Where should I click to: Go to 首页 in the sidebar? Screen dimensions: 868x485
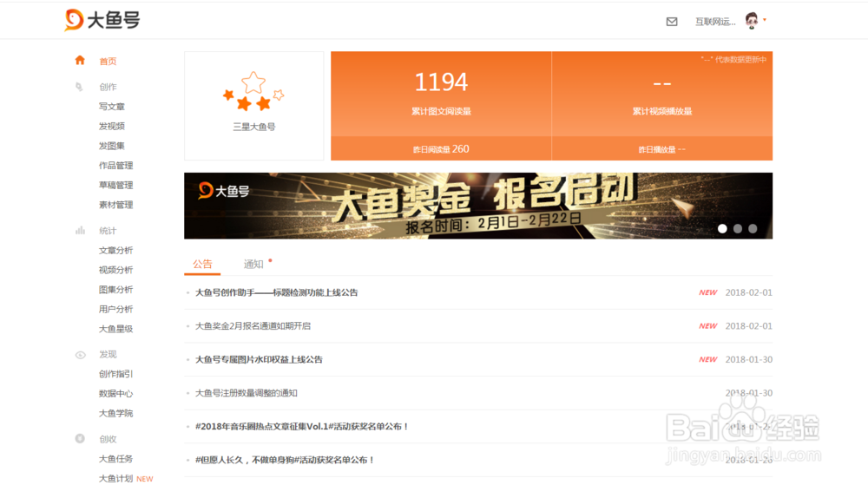point(108,62)
